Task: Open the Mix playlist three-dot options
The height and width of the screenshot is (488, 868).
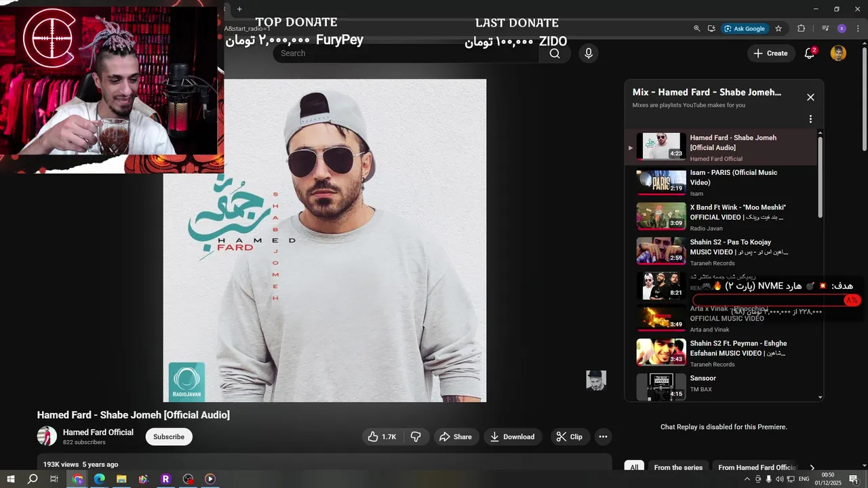Action: coord(810,119)
